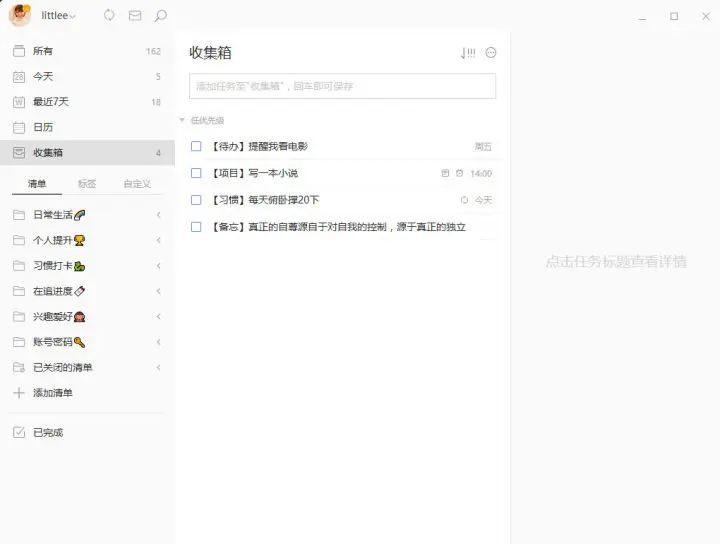Click the 在追进度 folder icon
The height and width of the screenshot is (544, 720).
pos(19,291)
